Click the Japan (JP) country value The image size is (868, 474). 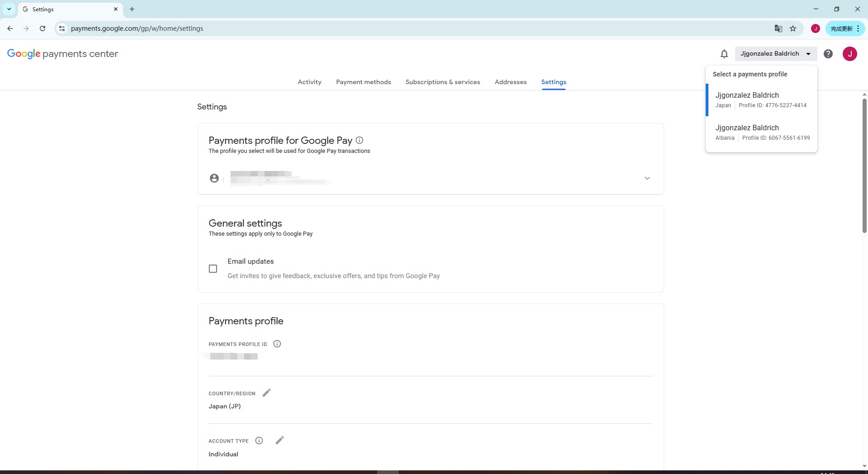pyautogui.click(x=225, y=406)
